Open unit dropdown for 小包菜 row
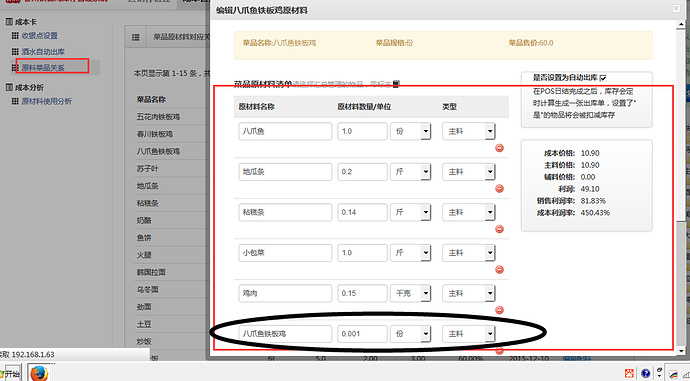690x381 pixels. pos(426,253)
